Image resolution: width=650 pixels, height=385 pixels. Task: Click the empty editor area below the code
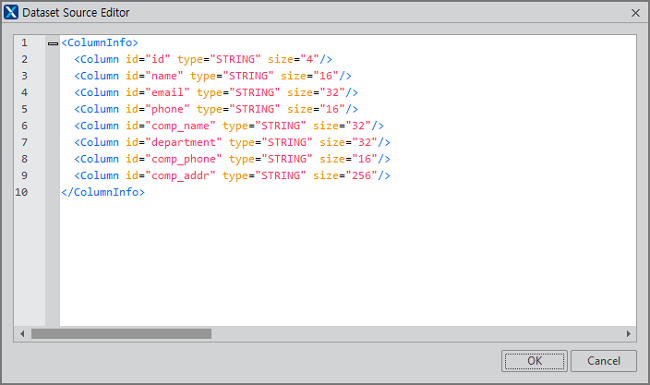[x=347, y=261]
